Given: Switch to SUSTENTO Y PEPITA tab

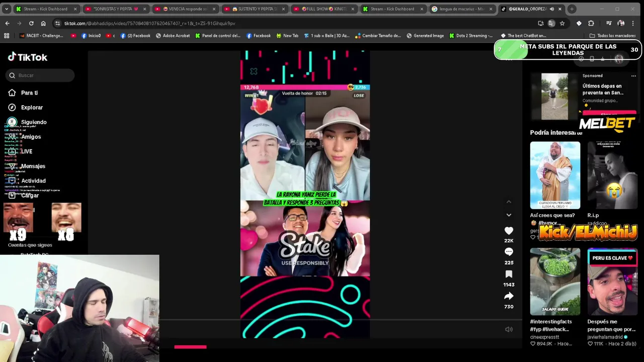Looking at the screenshot, I should click(255, 9).
